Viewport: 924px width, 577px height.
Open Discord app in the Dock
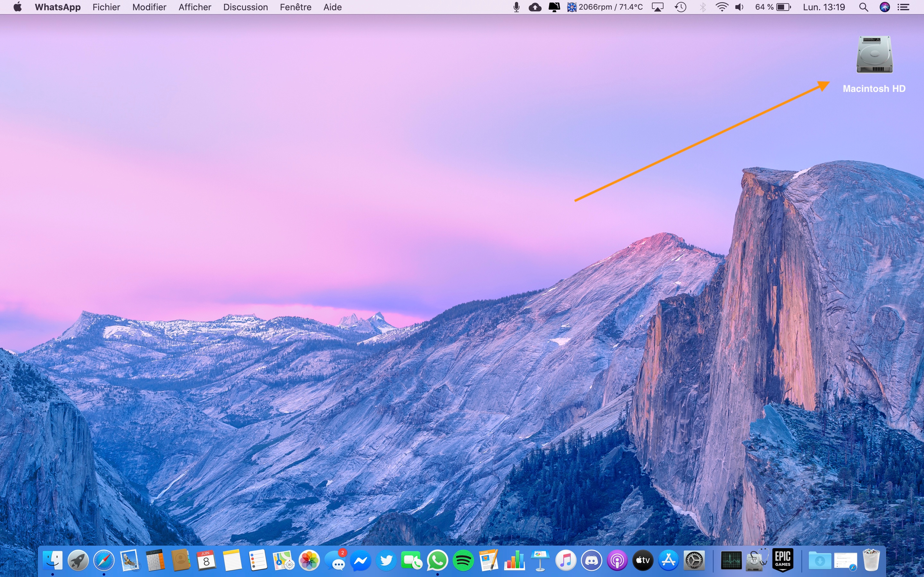(591, 560)
